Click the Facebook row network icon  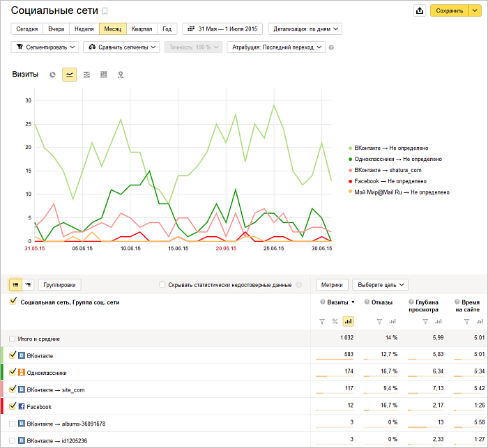pos(22,407)
